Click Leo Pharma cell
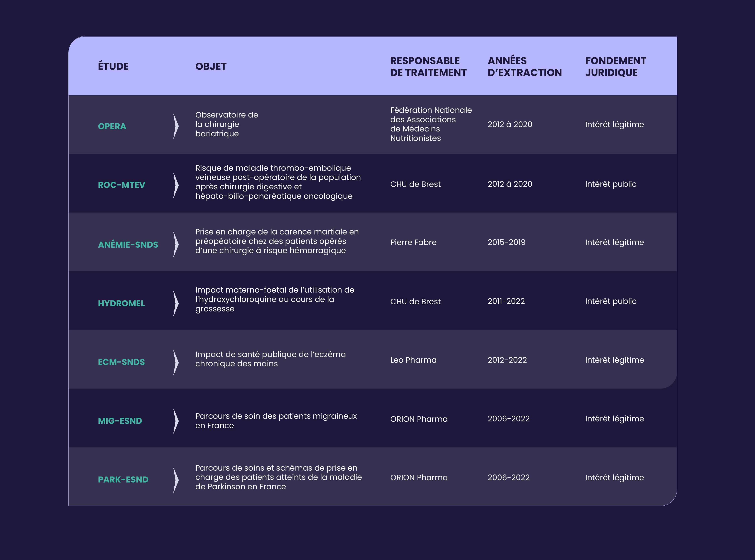Image resolution: width=755 pixels, height=560 pixels. coord(413,360)
